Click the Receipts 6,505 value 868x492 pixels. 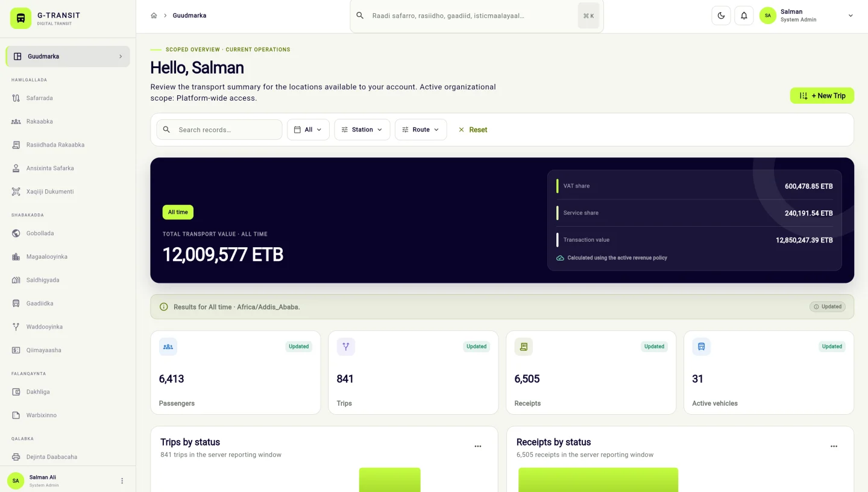click(527, 379)
